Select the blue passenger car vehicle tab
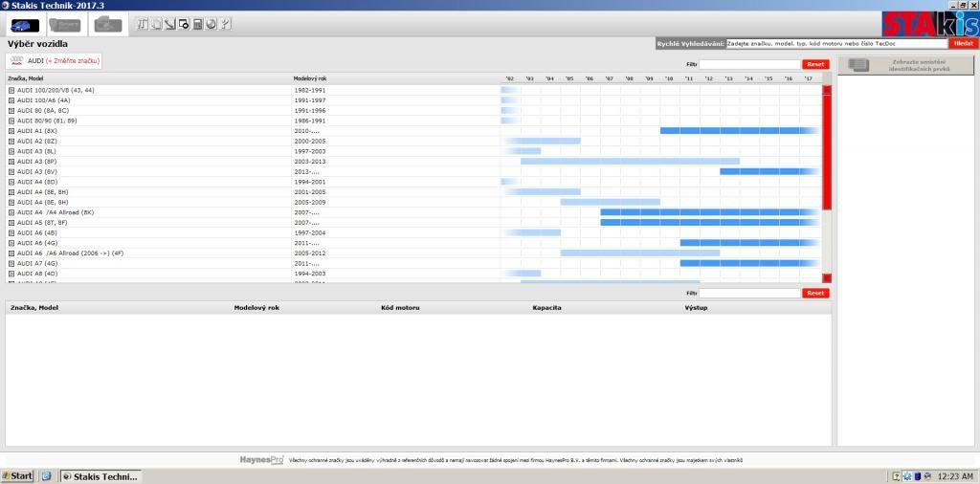This screenshot has width=980, height=484. click(24, 24)
